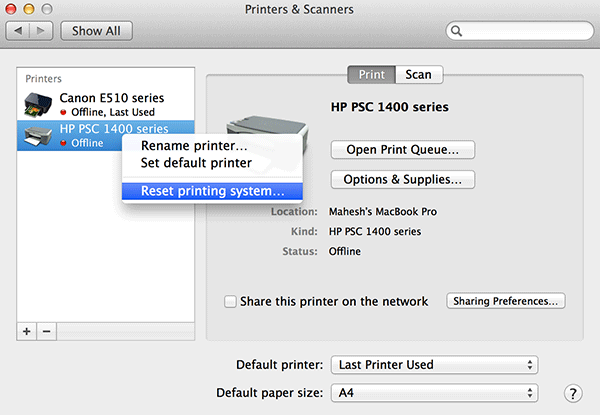Screen dimensions: 600x415
Task: Choose Rename printer from context menu
Action: (x=194, y=146)
